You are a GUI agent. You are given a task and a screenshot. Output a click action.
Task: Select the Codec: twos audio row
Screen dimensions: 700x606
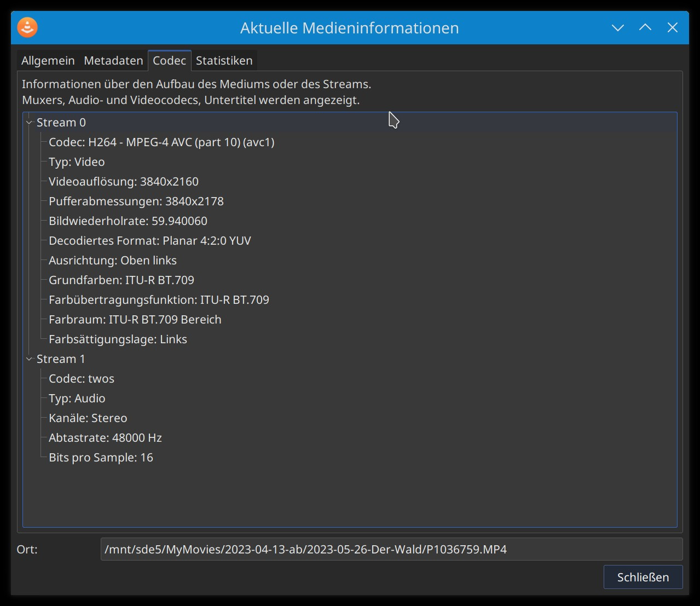pyautogui.click(x=82, y=379)
